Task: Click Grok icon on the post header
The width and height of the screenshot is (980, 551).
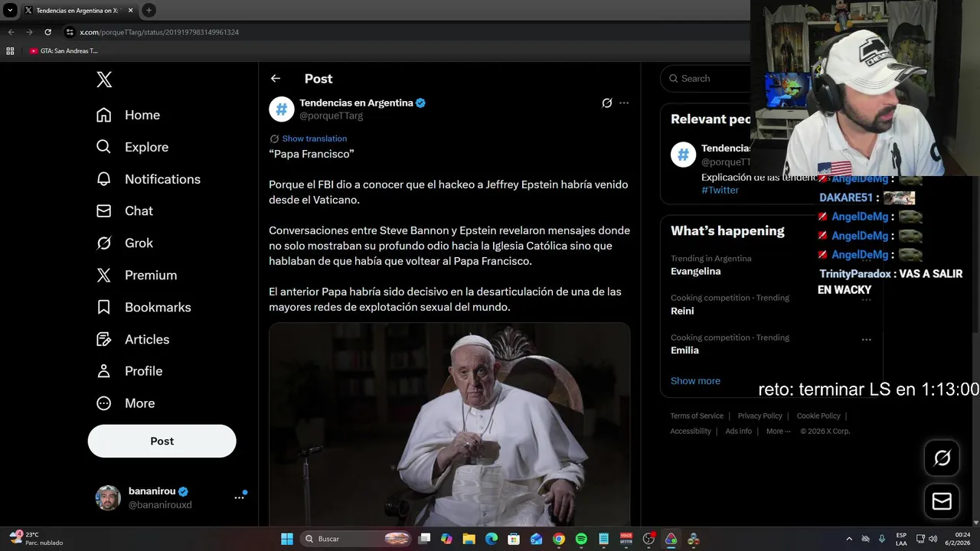Action: coord(606,103)
